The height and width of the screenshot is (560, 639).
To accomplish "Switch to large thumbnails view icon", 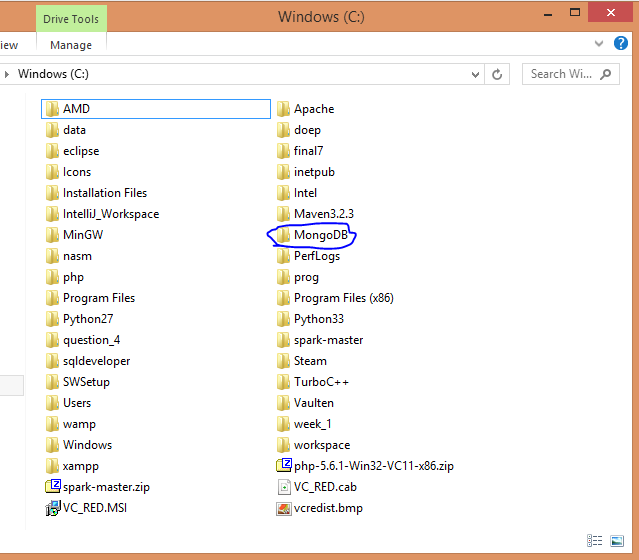I will coord(617,541).
